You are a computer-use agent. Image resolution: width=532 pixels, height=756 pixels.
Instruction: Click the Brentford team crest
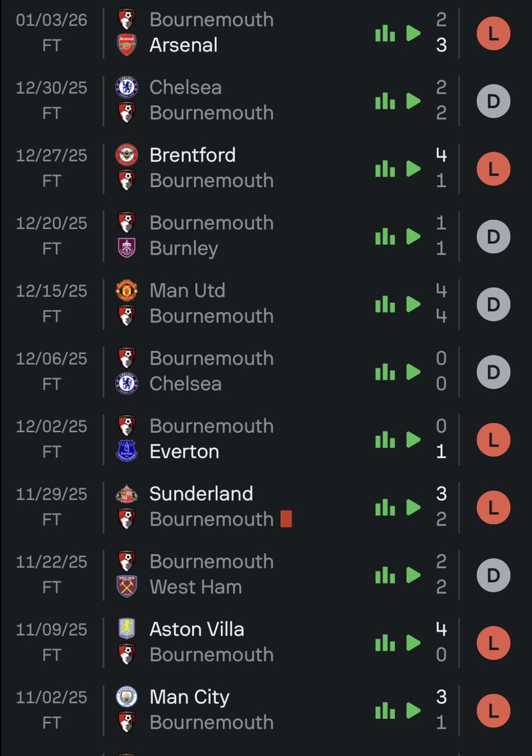[x=127, y=155]
